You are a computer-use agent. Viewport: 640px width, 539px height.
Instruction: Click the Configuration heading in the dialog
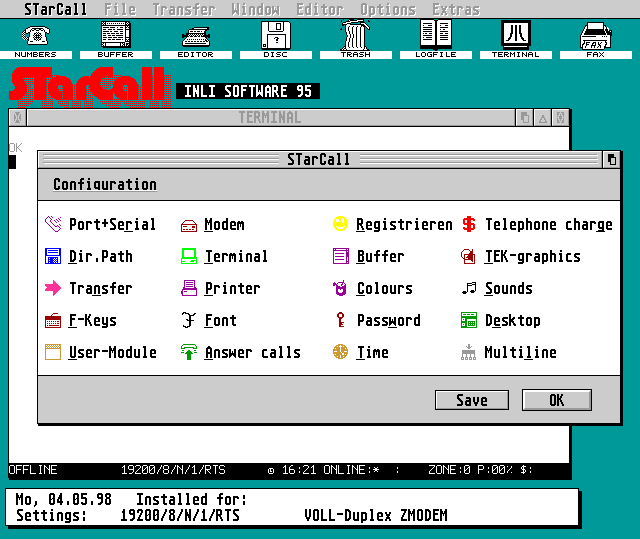coord(105,184)
